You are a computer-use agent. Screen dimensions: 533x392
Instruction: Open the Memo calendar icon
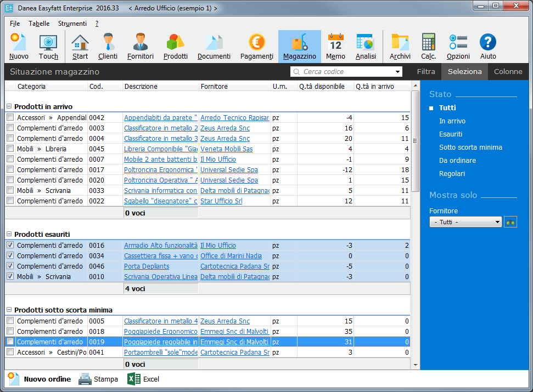coord(335,47)
